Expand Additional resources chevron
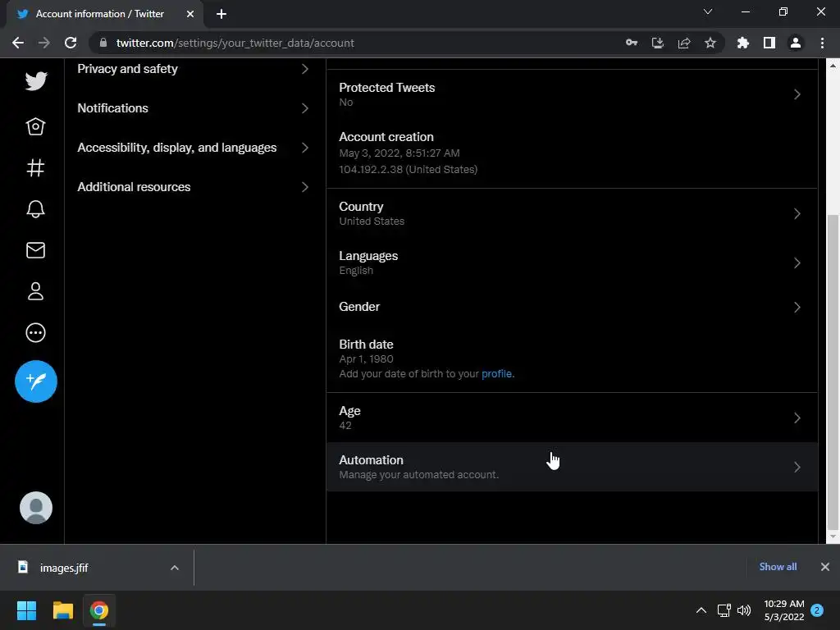 305,187
